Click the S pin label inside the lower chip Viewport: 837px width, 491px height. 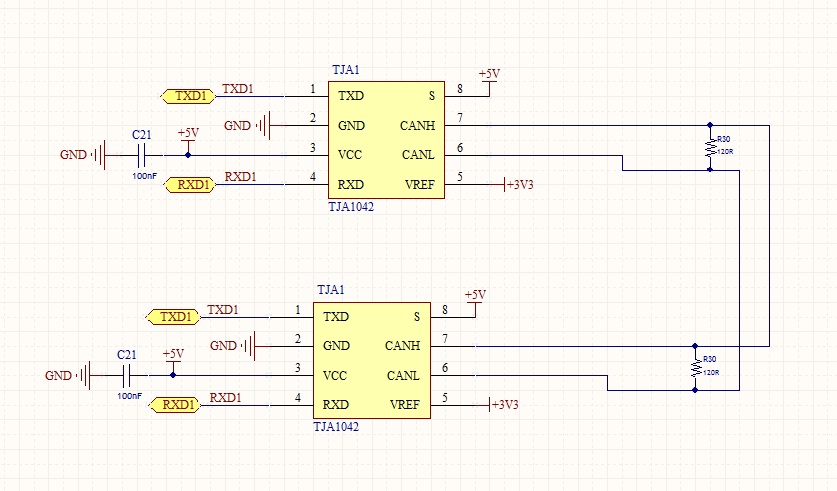417,317
